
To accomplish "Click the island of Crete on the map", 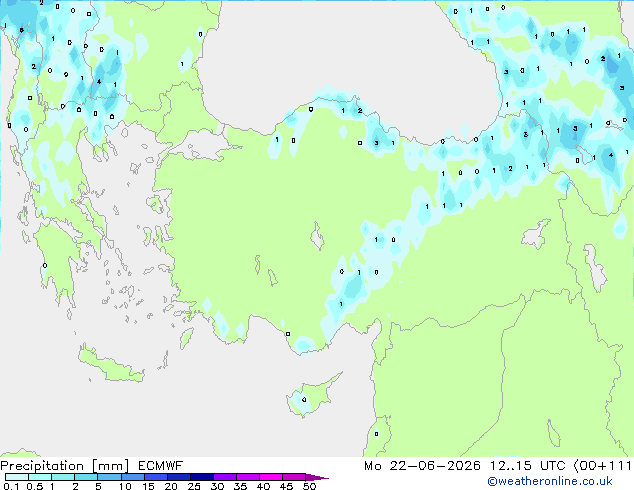I will [110, 365].
